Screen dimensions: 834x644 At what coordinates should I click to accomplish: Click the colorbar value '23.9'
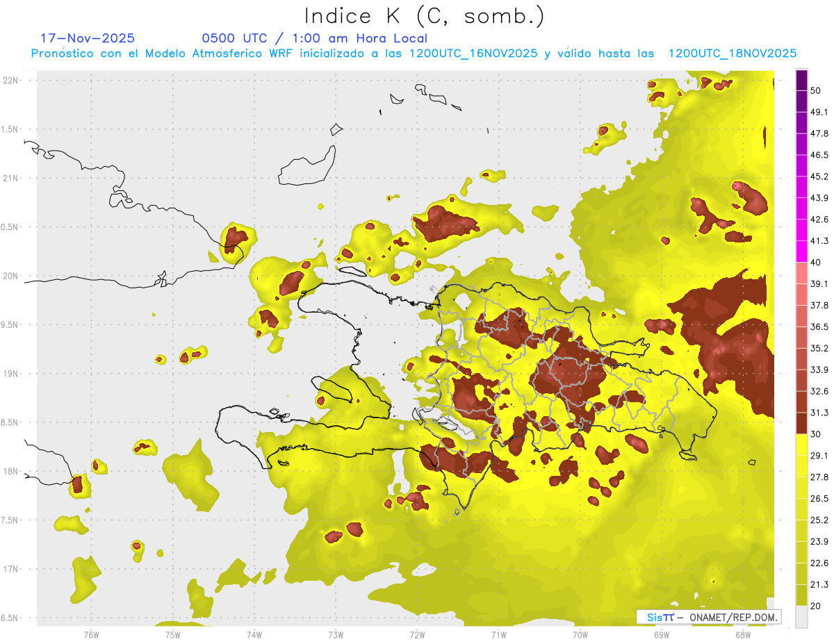tap(819, 542)
